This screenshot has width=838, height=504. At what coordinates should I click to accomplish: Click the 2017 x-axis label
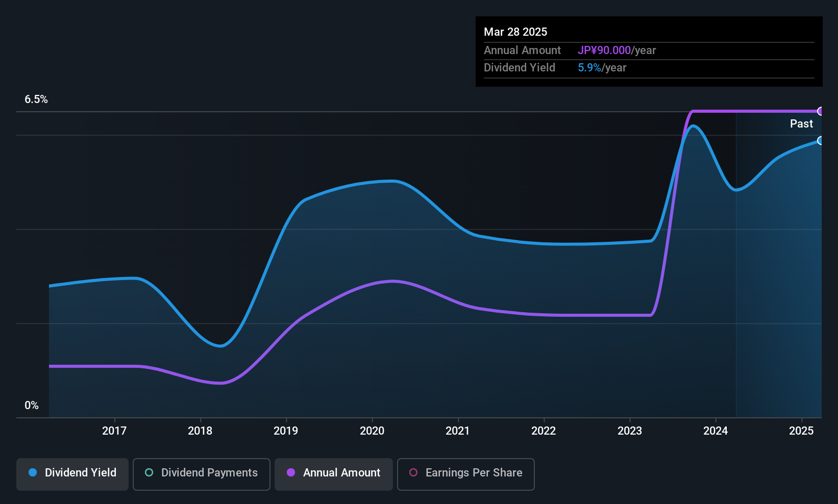click(x=114, y=431)
